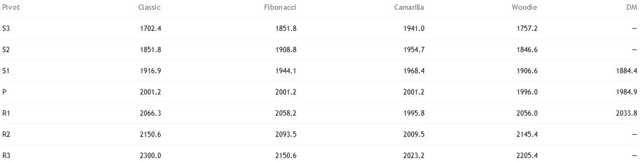Click the Classic column header
Viewport: 644px width, 162px height.
point(149,7)
